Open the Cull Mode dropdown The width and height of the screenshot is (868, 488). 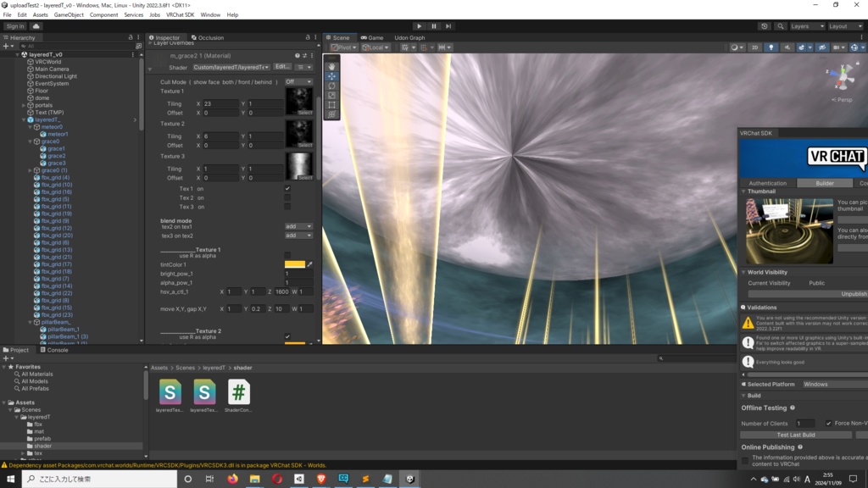[x=298, y=82]
